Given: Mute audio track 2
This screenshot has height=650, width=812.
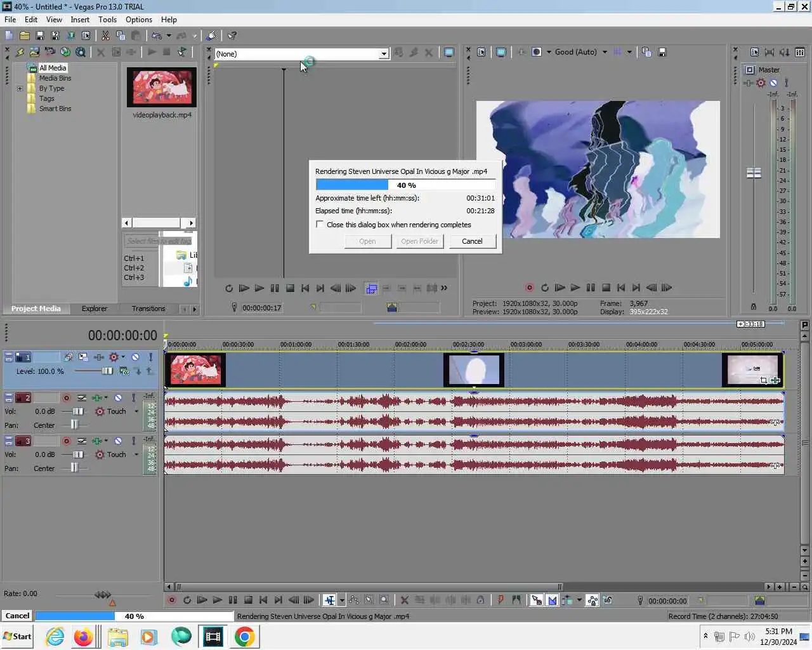Looking at the screenshot, I should (118, 398).
